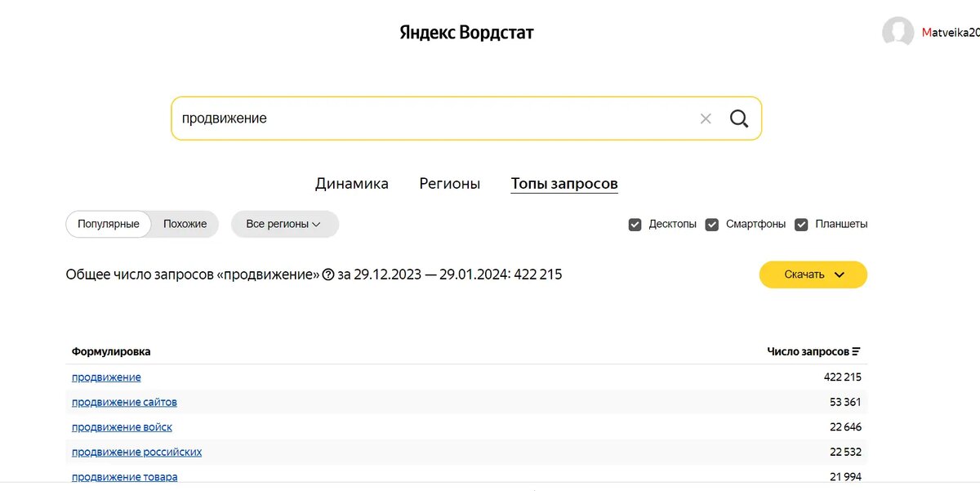Click the value 22 532
The height and width of the screenshot is (491, 980).
[845, 452]
